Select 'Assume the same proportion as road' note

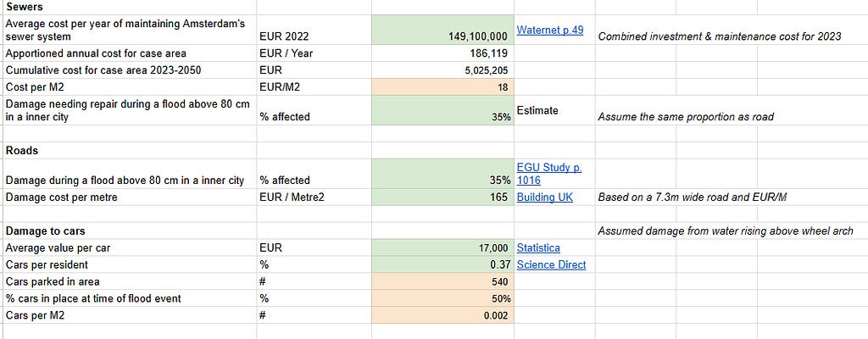pyautogui.click(x=686, y=117)
